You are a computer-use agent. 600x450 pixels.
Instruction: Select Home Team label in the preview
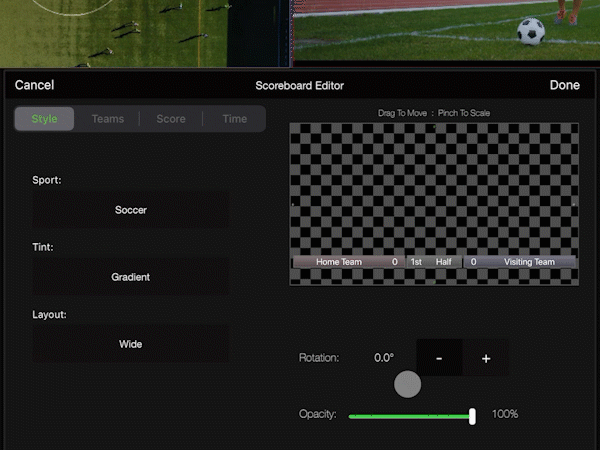click(x=339, y=262)
